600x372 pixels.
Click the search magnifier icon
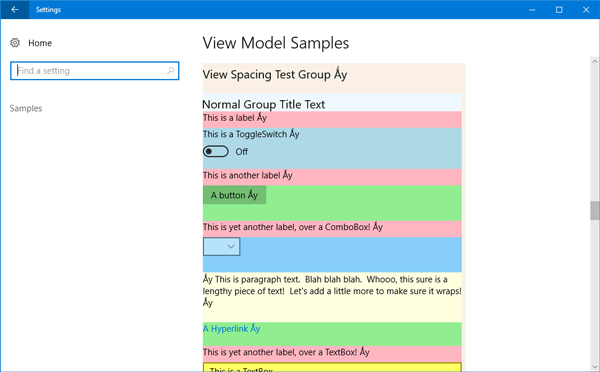click(171, 70)
